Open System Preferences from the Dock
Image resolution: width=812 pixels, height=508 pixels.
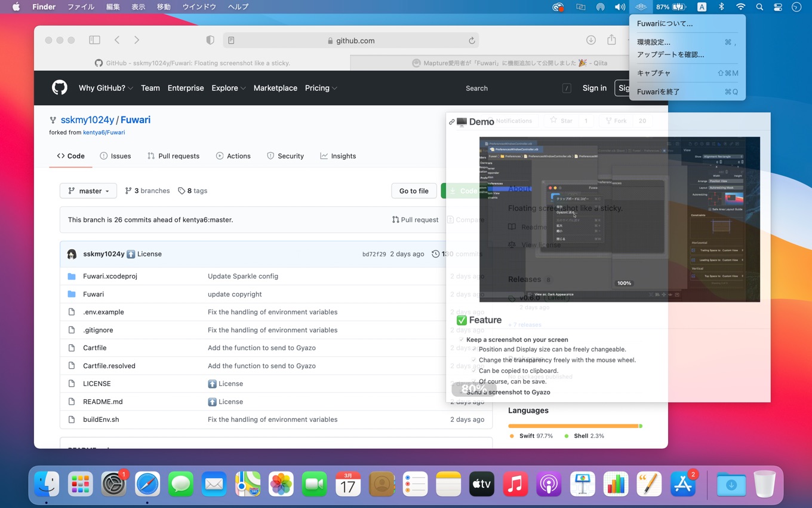coord(114,483)
